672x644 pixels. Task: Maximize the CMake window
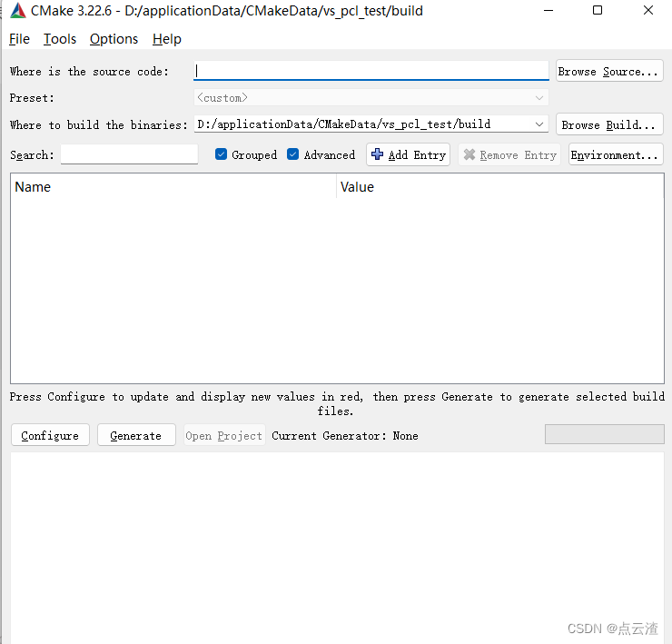[x=598, y=10]
